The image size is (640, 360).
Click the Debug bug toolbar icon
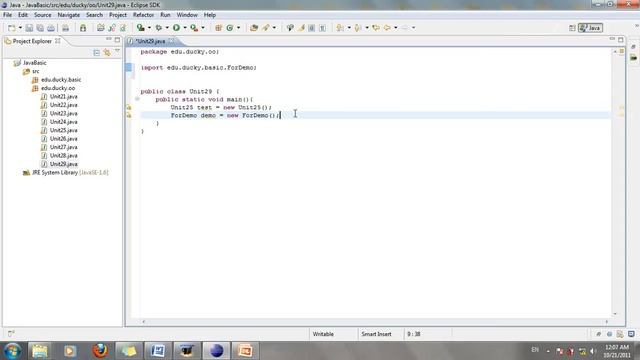[158, 28]
